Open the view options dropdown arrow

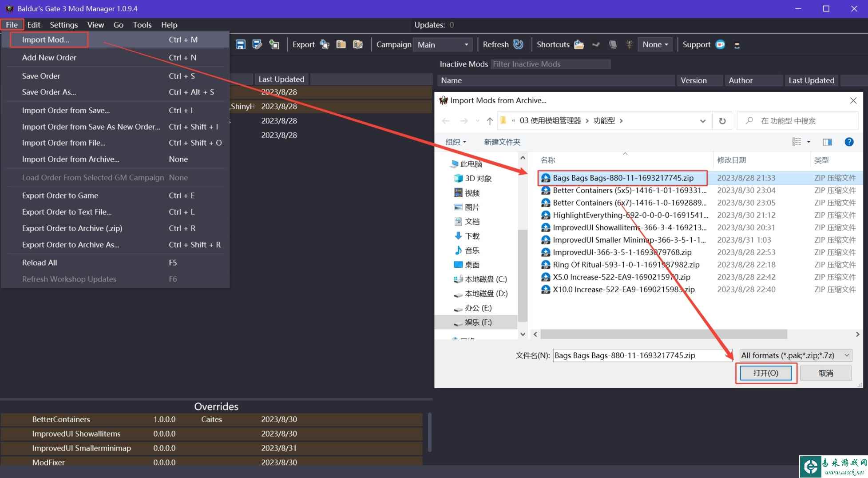coord(809,142)
